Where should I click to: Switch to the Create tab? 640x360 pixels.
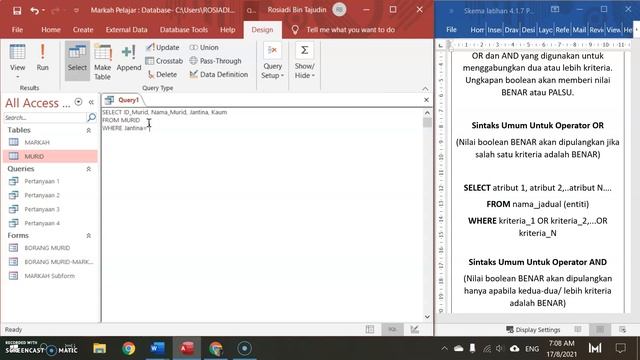(x=83, y=30)
